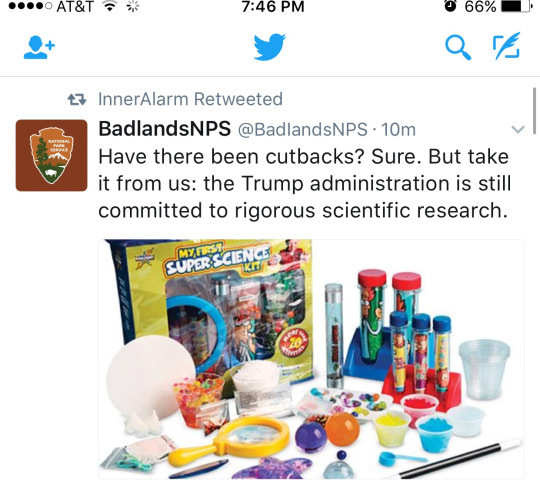Expand tweet options chevron
This screenshot has width=540, height=491.
click(x=518, y=129)
